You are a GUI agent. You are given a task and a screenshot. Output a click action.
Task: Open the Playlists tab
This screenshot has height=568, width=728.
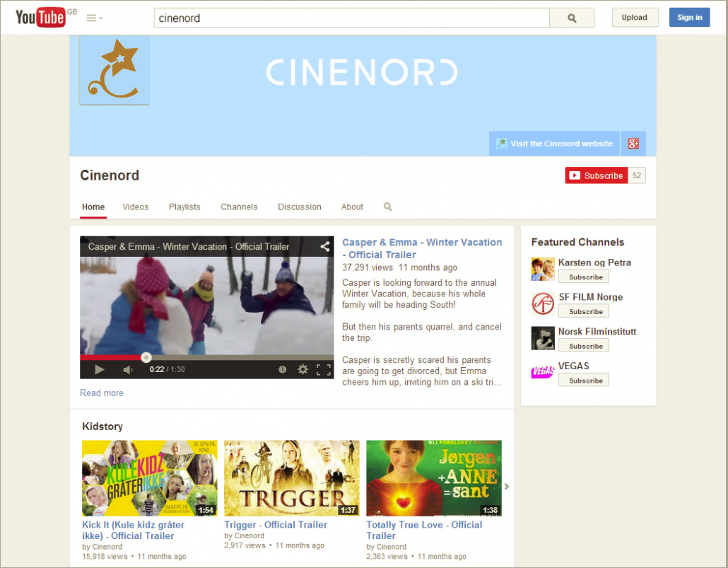pos(184,207)
